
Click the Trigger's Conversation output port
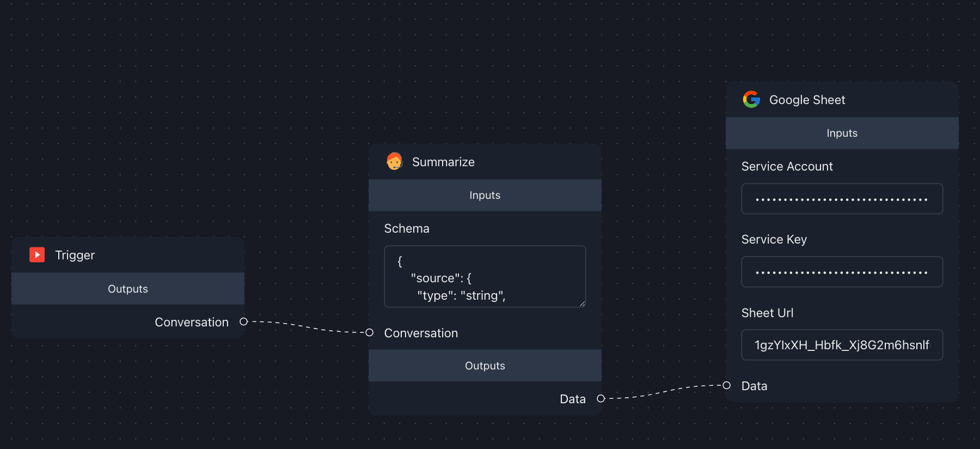click(244, 321)
